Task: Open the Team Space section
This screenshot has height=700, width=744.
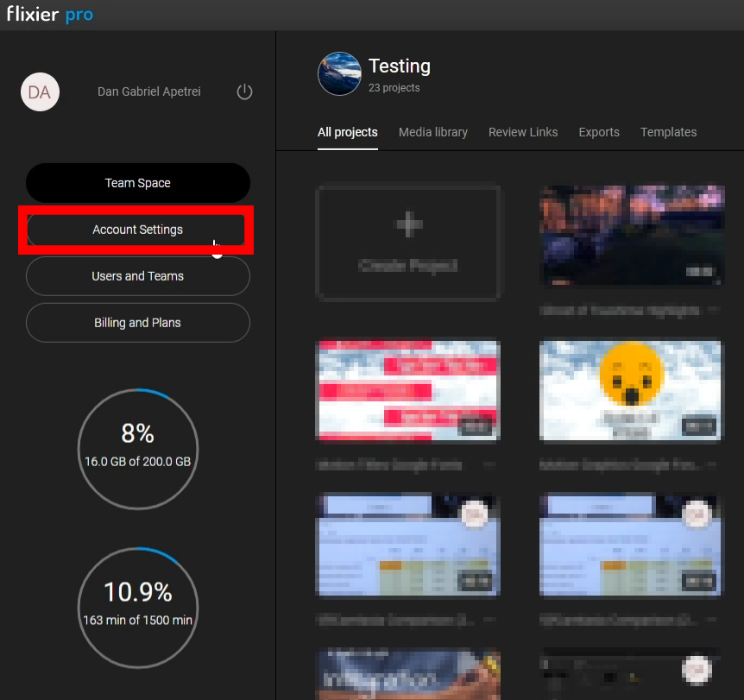Action: tap(137, 183)
